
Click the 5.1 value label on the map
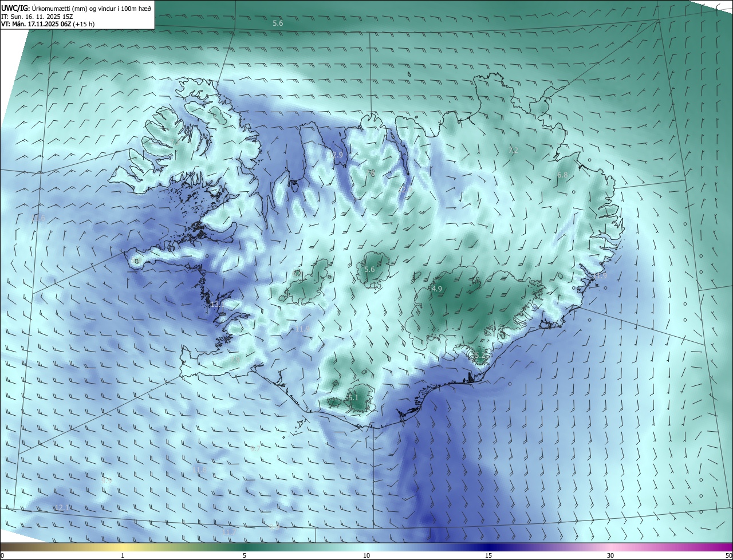pyautogui.click(x=353, y=397)
